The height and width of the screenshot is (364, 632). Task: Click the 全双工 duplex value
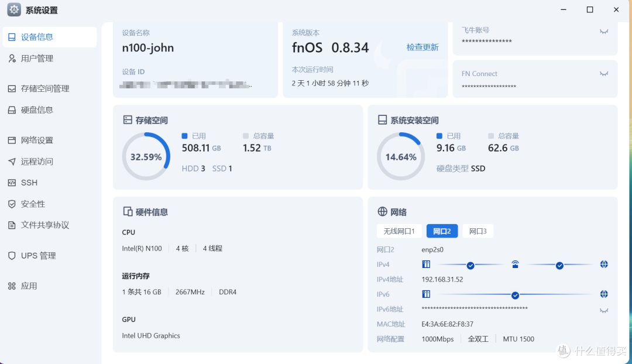[478, 339]
